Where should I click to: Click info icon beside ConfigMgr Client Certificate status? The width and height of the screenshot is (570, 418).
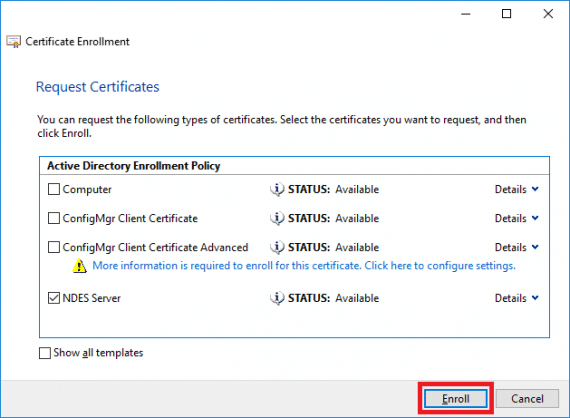click(x=277, y=218)
